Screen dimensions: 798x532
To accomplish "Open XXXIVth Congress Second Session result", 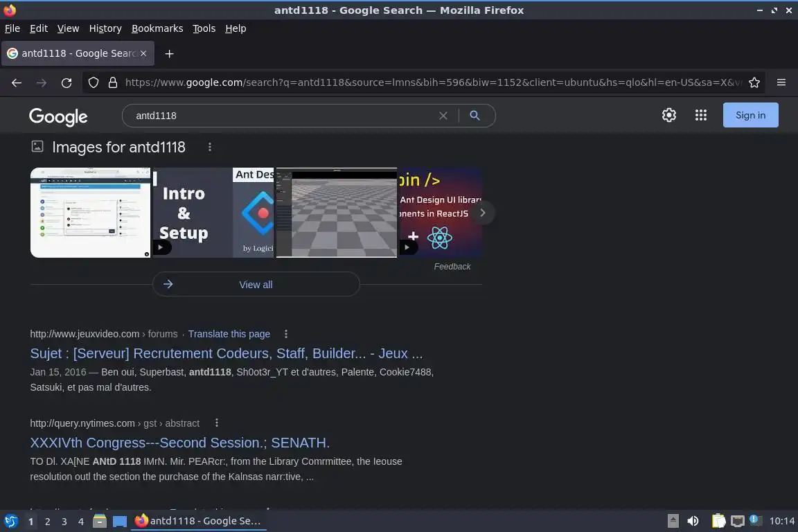I will [x=179, y=443].
